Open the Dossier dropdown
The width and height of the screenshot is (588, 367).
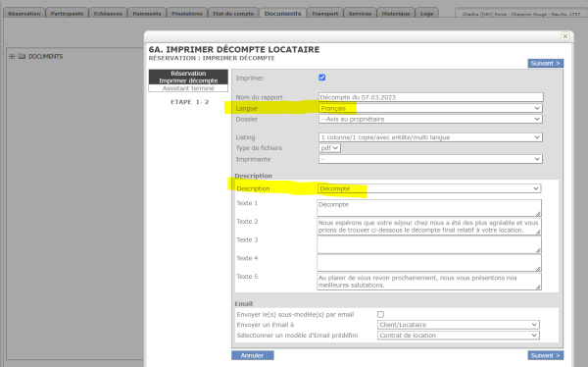point(430,119)
